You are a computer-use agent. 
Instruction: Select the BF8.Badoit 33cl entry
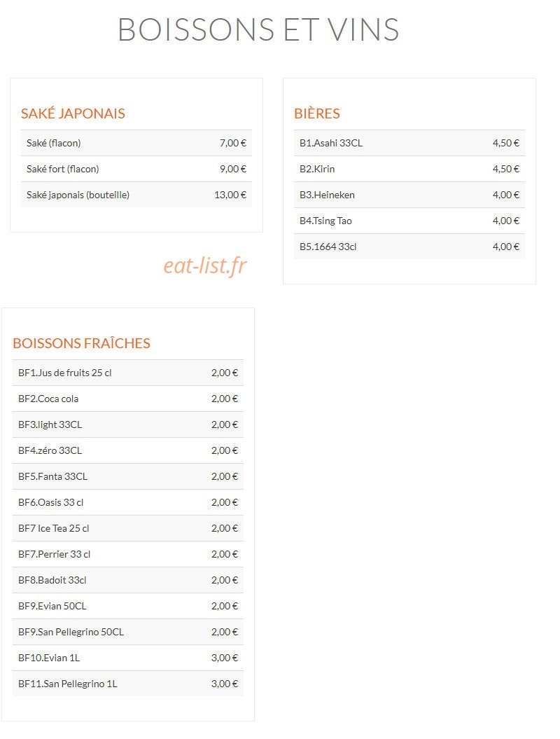128,580
